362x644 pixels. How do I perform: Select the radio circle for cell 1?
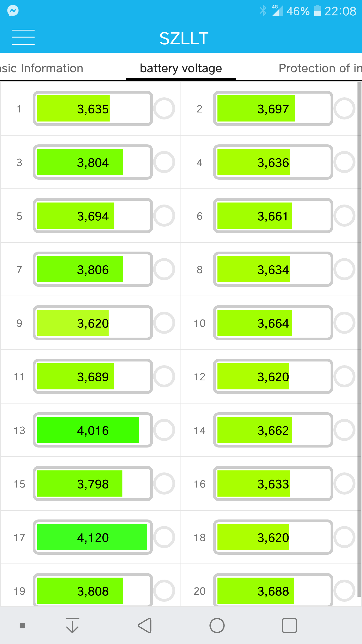tap(164, 108)
